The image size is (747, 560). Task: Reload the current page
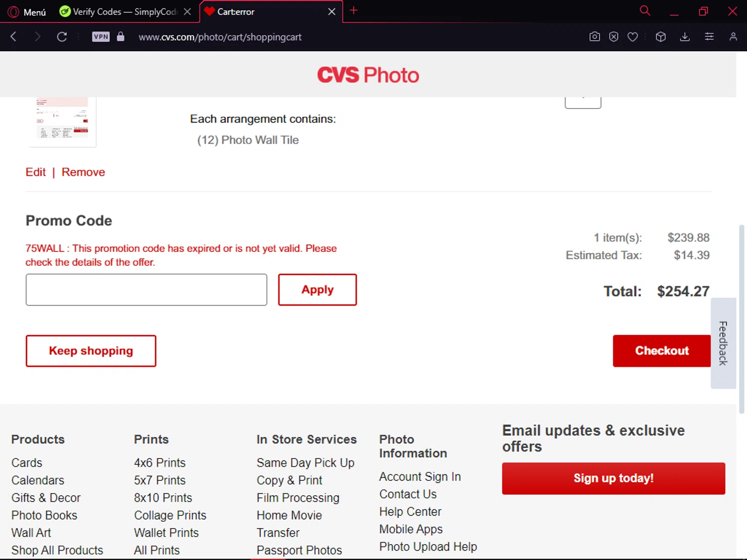(62, 36)
